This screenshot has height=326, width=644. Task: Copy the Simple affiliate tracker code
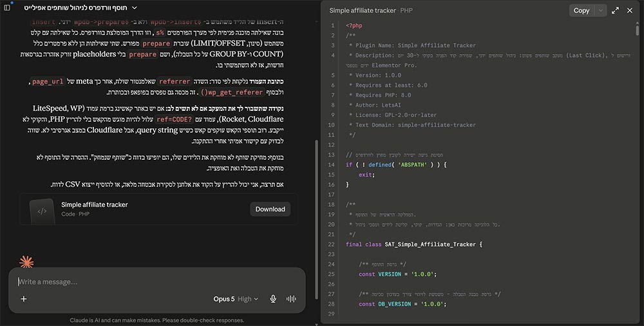click(581, 11)
